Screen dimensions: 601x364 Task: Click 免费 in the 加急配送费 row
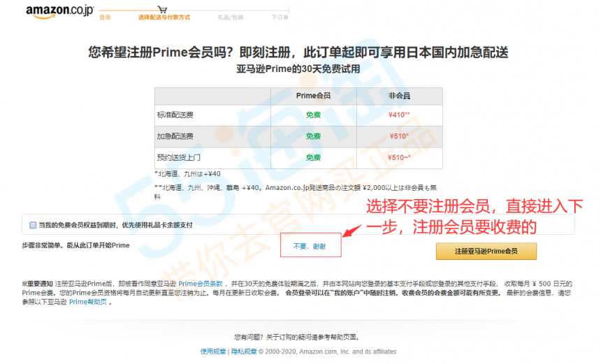[x=313, y=136]
